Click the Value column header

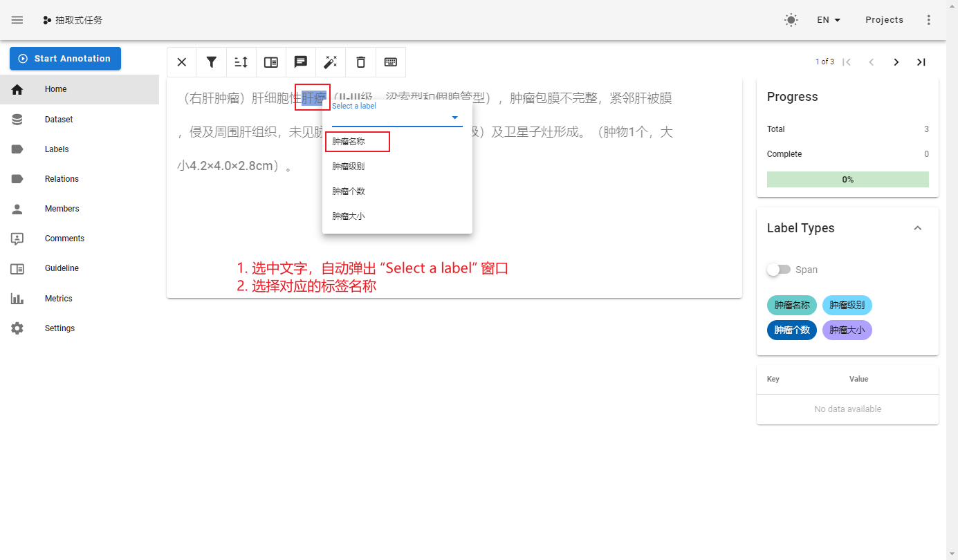pos(859,379)
